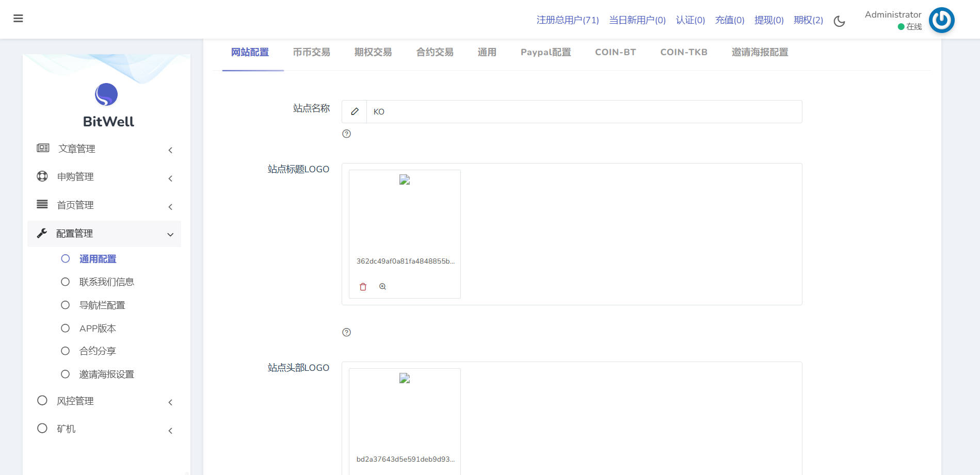Click the BitWell logo in the sidebar
Screen dimensions: 980x475
(x=106, y=95)
